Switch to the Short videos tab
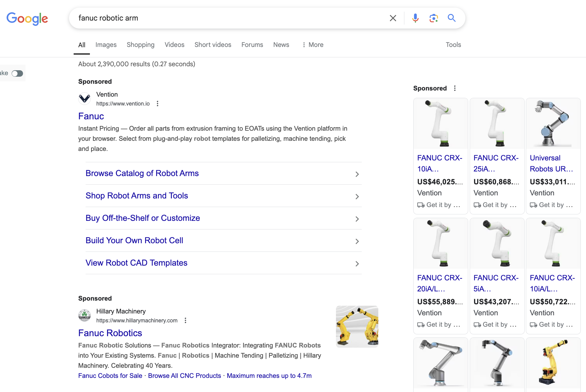This screenshot has height=392, width=586. pos(213,45)
